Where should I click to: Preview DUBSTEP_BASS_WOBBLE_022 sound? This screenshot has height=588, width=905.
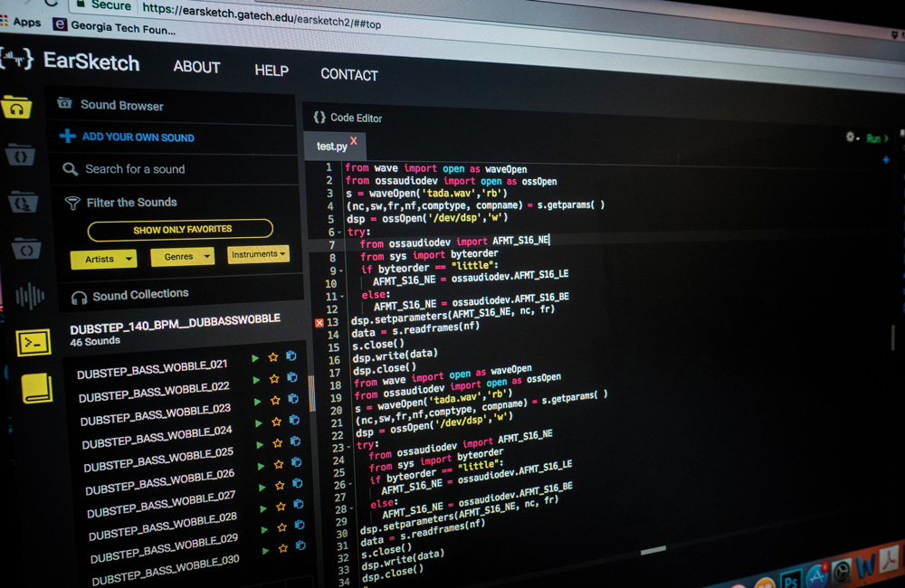click(257, 380)
